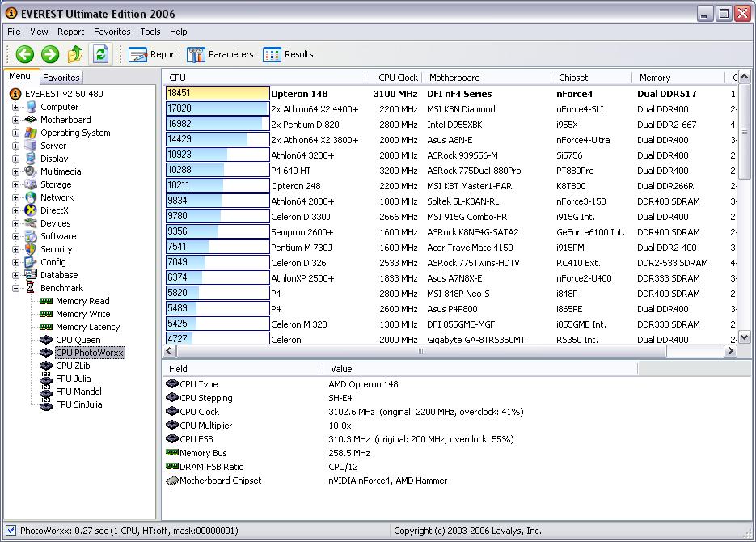The width and height of the screenshot is (756, 542).
Task: Click the Benchmark hourglass icon
Action: (x=31, y=288)
